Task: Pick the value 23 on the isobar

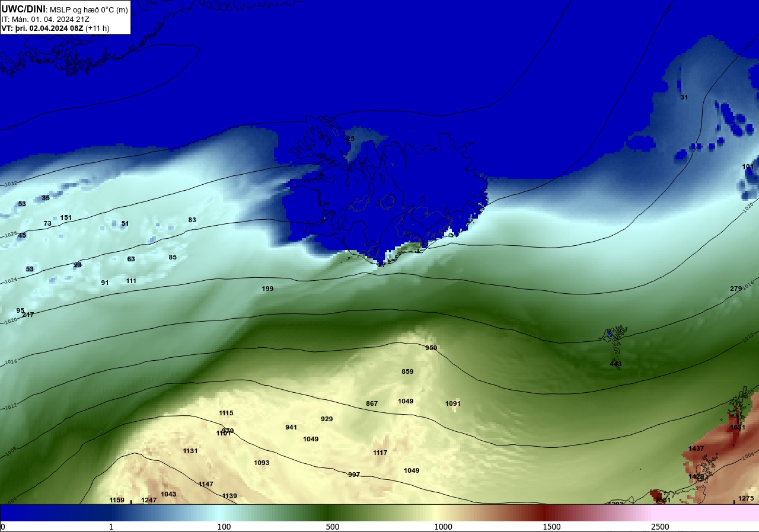Action: [78, 265]
